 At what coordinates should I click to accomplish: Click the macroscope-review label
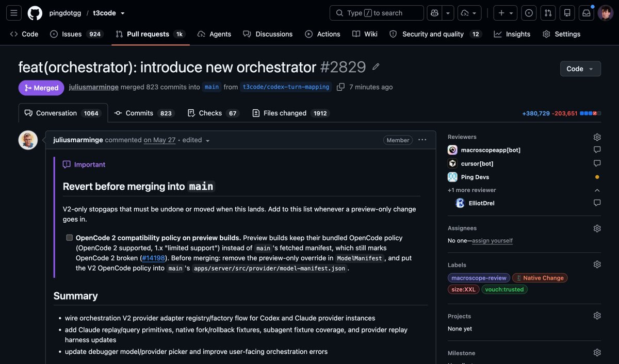point(479,278)
